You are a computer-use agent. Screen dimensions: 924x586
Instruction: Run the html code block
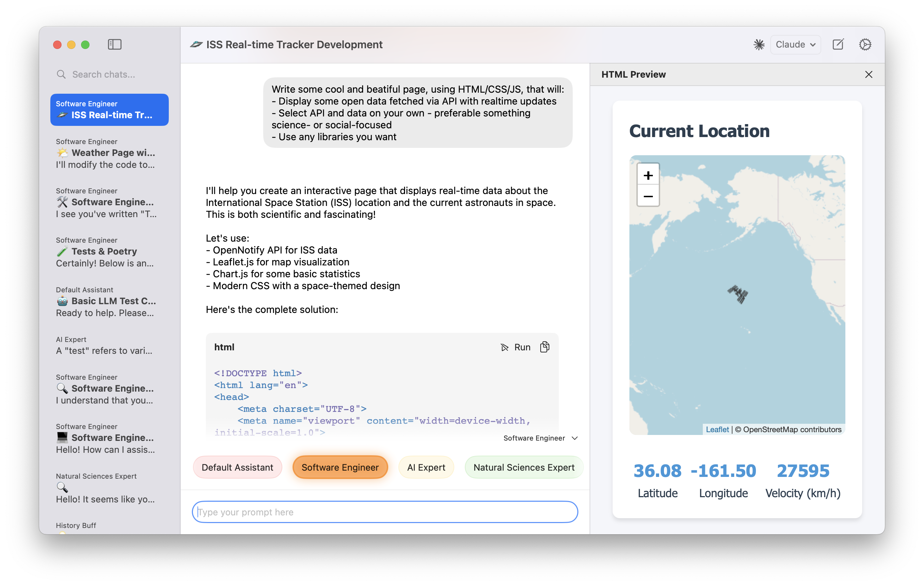tap(515, 347)
